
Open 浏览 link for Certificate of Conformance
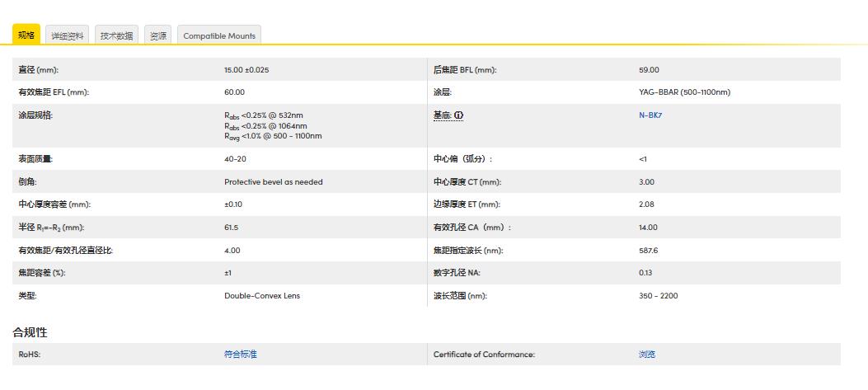click(x=646, y=355)
